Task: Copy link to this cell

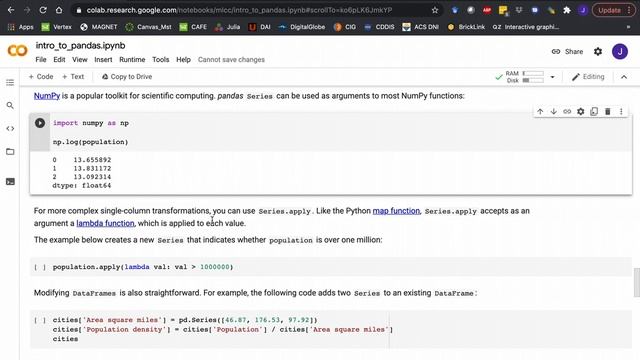Action: 567,111
